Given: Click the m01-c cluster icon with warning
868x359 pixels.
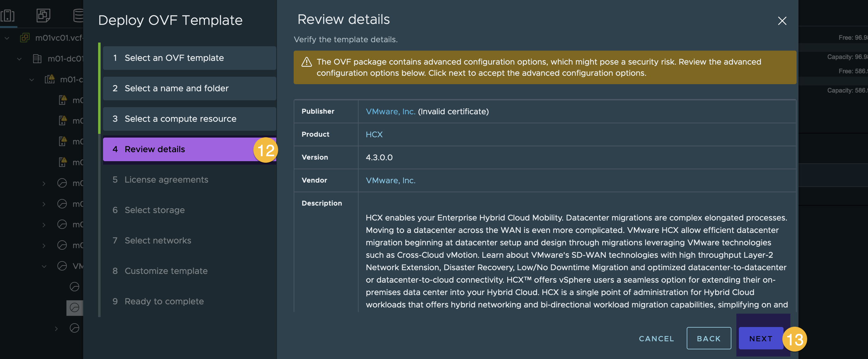Looking at the screenshot, I should point(50,79).
